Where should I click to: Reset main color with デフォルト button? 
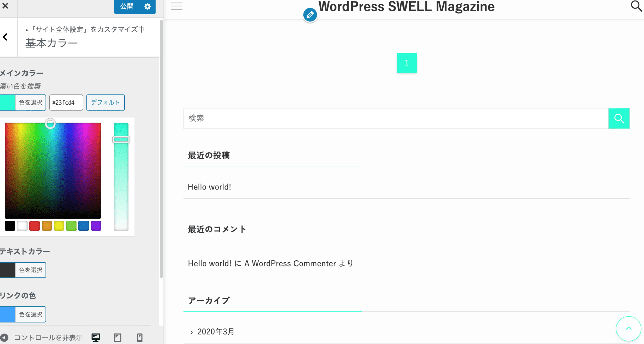click(x=105, y=102)
